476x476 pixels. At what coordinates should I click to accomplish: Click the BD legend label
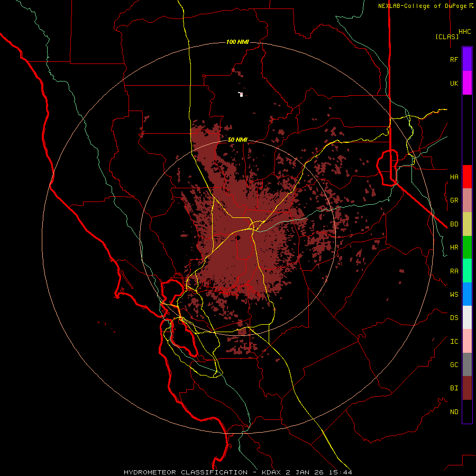tap(454, 224)
